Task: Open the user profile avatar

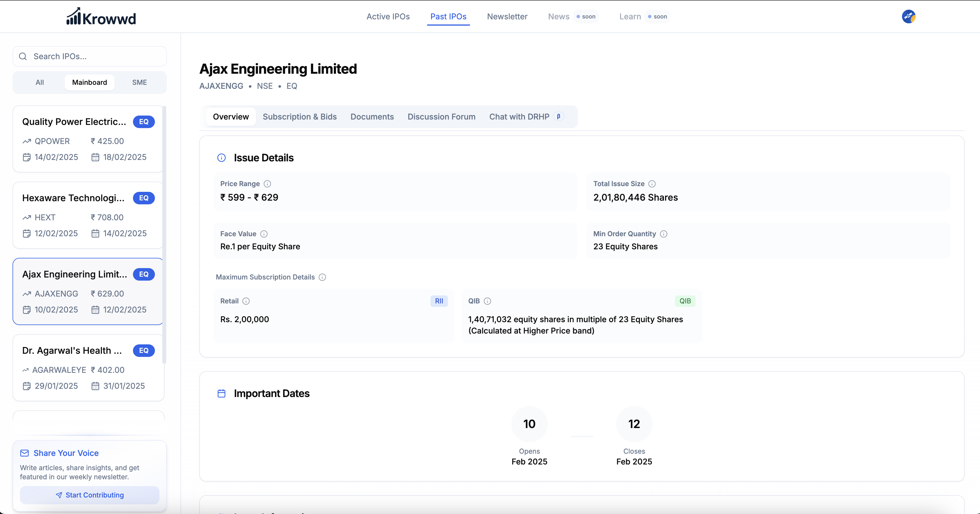Action: (909, 16)
